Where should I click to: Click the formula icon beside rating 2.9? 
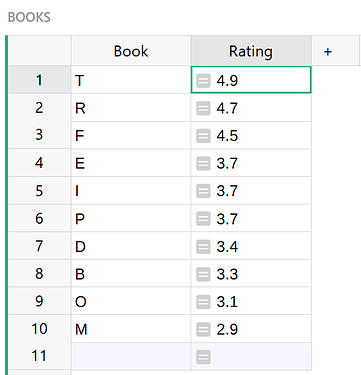[x=203, y=330]
